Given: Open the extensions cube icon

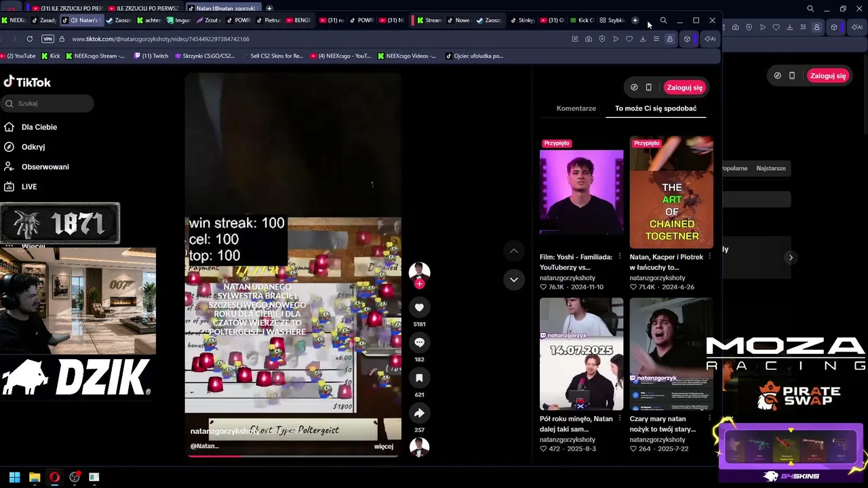Looking at the screenshot, I should [x=687, y=39].
